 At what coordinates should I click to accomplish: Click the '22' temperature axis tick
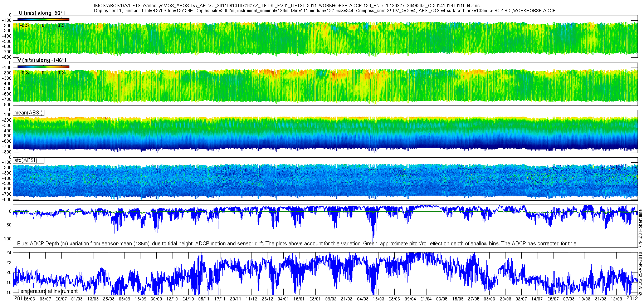coord(9,263)
